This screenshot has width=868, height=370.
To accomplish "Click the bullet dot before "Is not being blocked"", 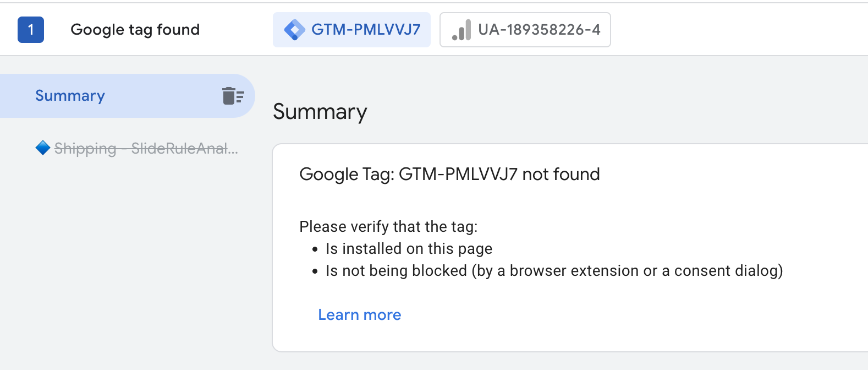I will click(x=315, y=271).
